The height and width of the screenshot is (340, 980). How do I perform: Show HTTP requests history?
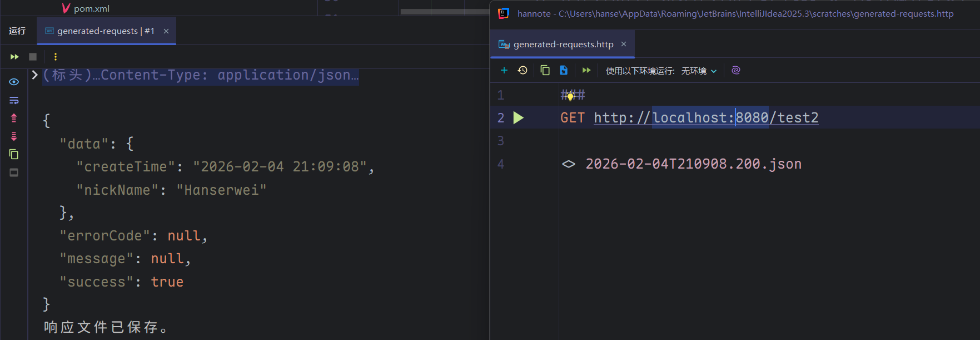click(523, 70)
